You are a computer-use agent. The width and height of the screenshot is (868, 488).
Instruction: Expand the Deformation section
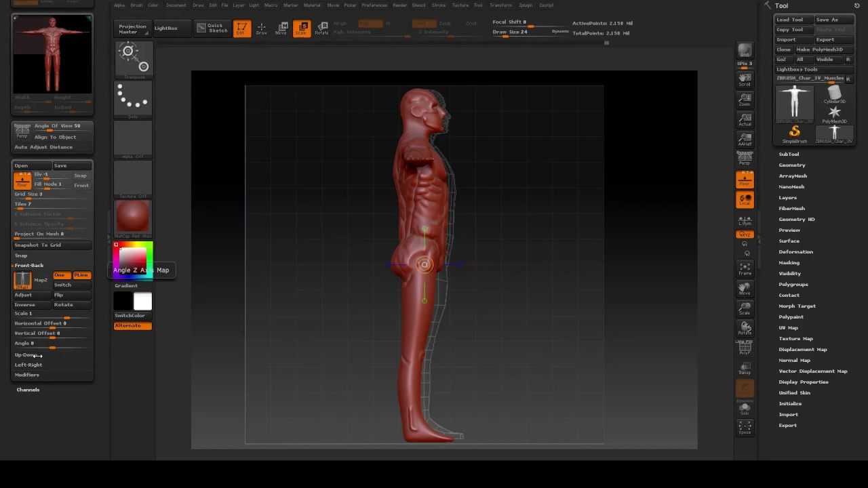(x=795, y=251)
